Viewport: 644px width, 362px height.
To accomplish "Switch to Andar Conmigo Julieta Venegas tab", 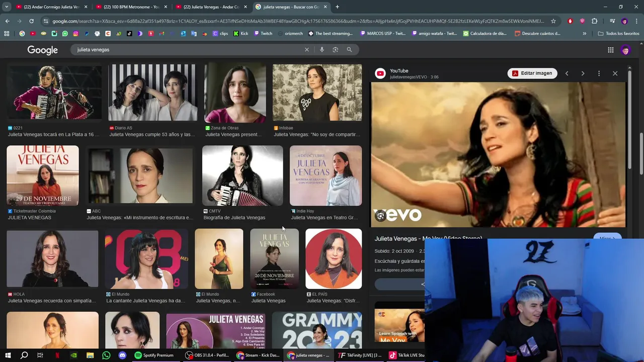I will pos(51,7).
